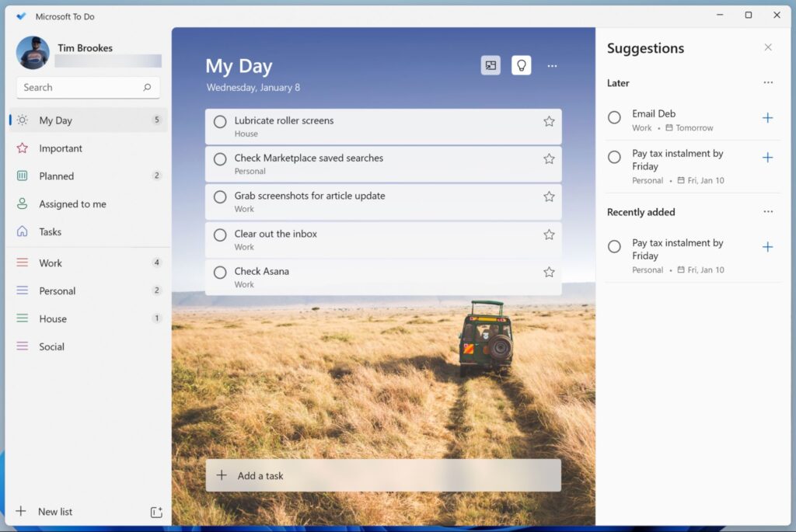Image resolution: width=796 pixels, height=532 pixels.
Task: Mark Clear out the inbox complete
Action: click(x=220, y=235)
